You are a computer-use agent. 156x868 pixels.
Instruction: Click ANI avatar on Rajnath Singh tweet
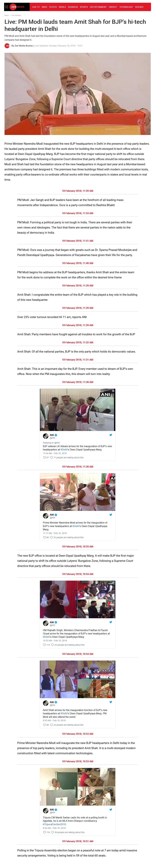click(46, 623)
